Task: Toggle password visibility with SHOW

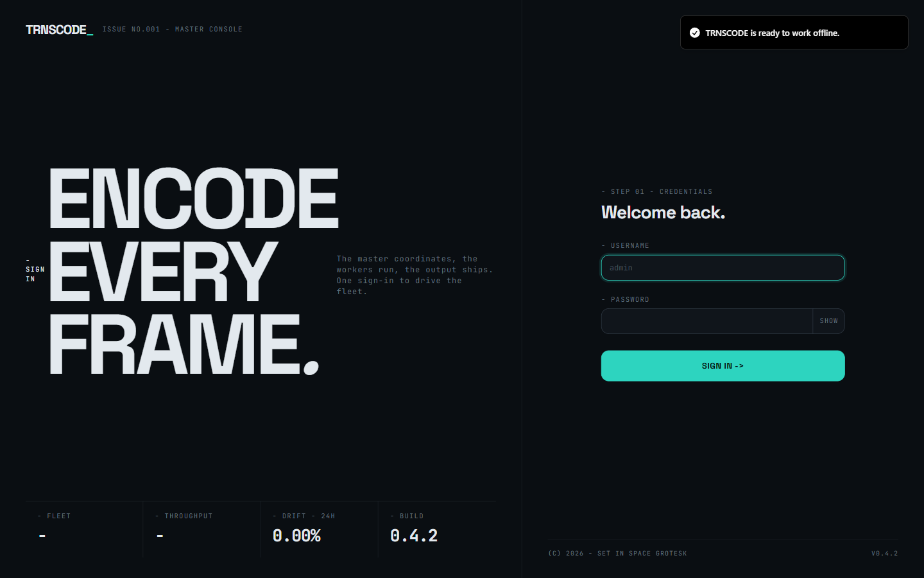Action: pyautogui.click(x=828, y=321)
